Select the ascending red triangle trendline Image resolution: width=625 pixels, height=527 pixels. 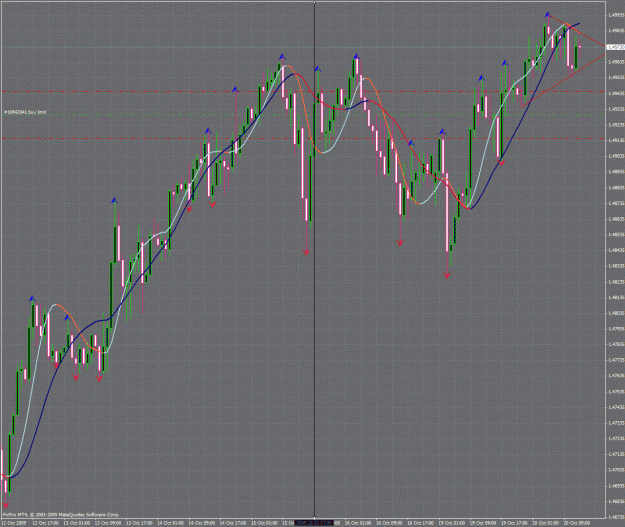(x=563, y=80)
